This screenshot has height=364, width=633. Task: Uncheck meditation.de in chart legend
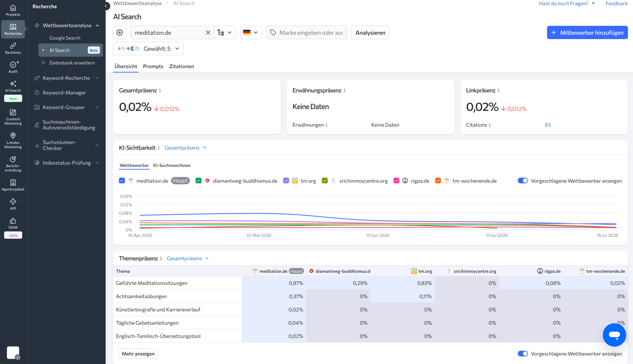(x=122, y=181)
